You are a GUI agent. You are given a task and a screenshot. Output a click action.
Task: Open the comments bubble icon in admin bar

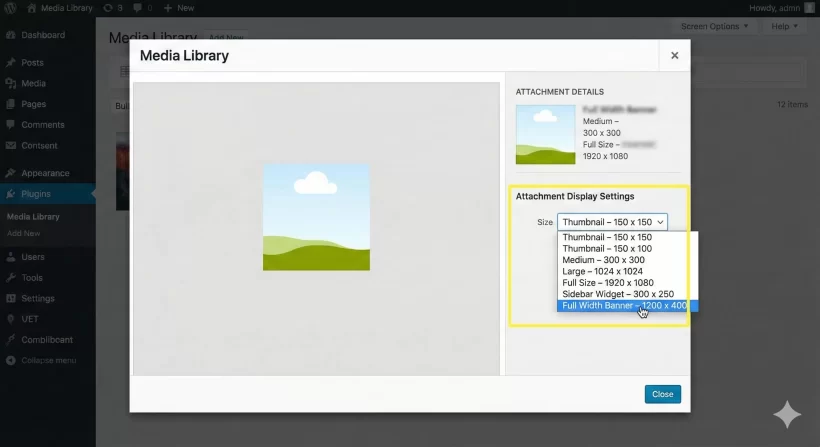(x=138, y=8)
